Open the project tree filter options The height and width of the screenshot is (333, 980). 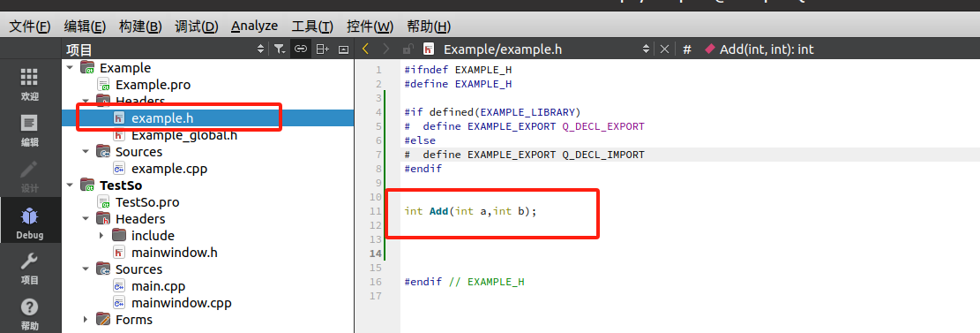tap(280, 49)
